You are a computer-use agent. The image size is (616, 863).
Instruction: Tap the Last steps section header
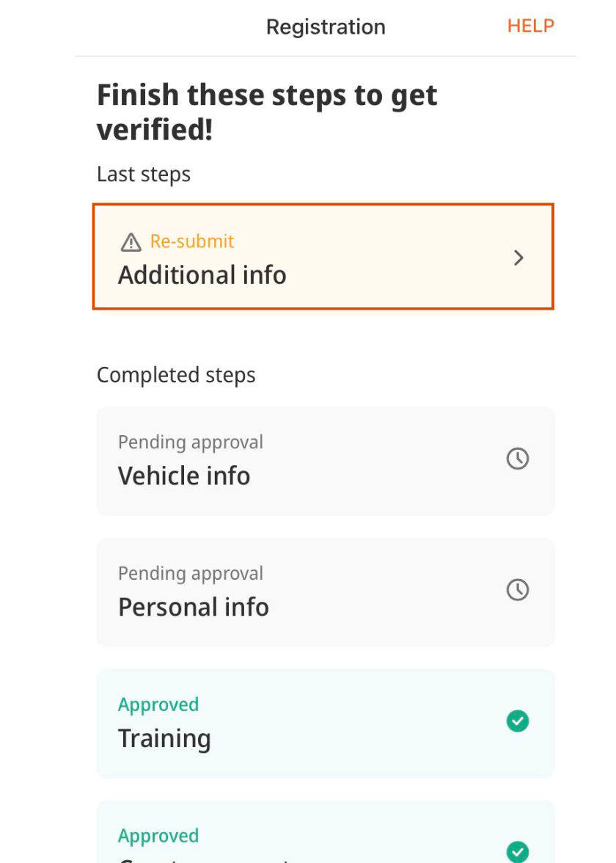point(143,174)
